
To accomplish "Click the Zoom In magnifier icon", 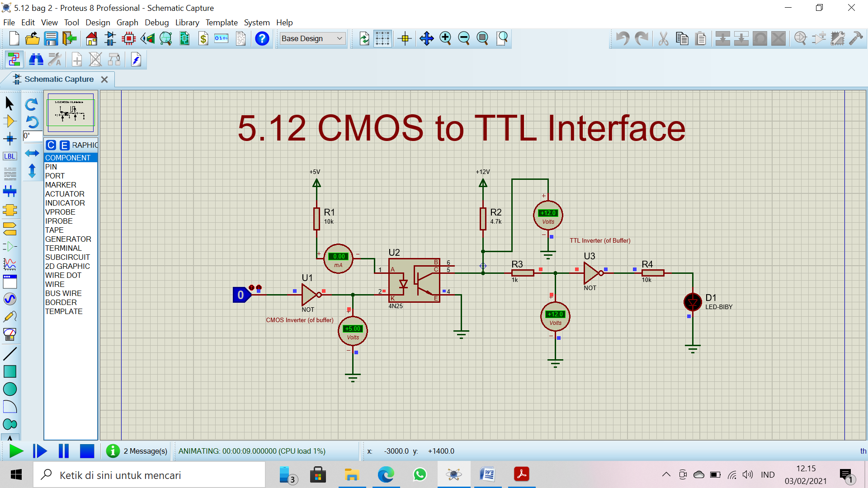I will [x=445, y=39].
